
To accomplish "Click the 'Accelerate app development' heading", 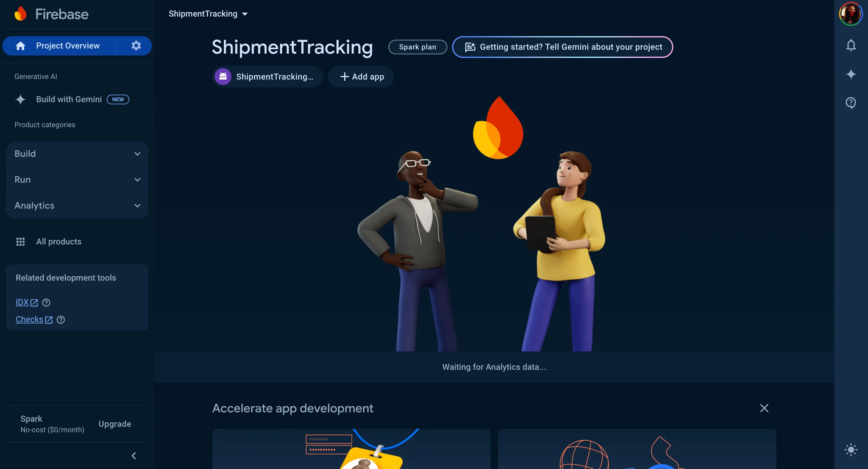I will (x=293, y=408).
